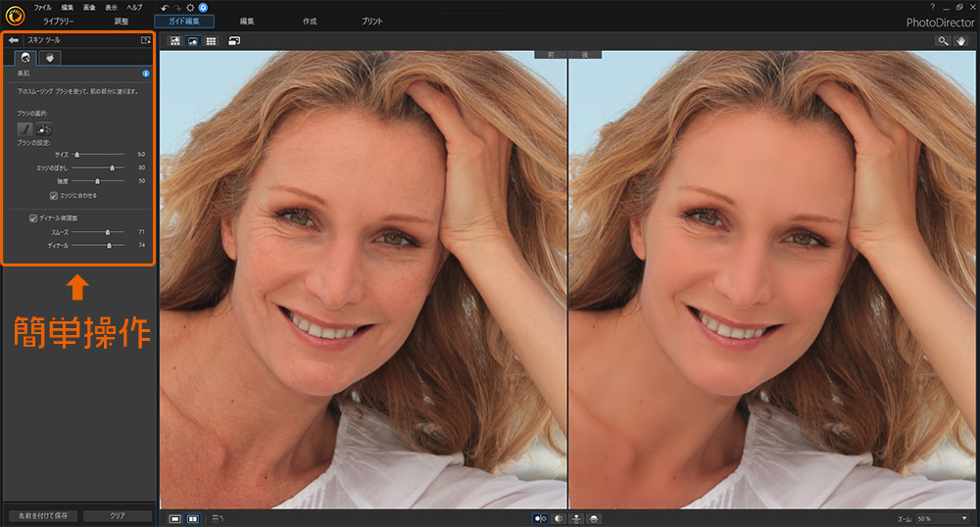The height and width of the screenshot is (527, 980).
Task: Click the PhotoDirector logo icon
Action: pos(15,15)
